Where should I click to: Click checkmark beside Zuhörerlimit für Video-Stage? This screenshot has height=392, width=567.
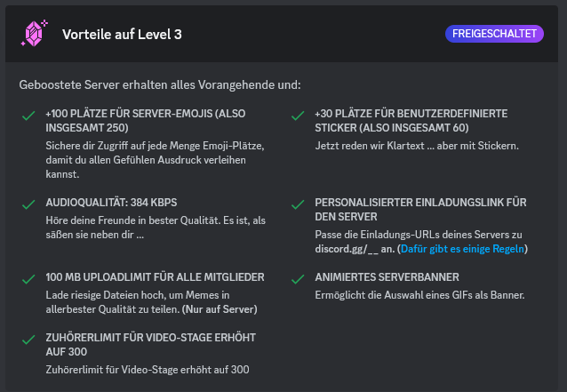pyautogui.click(x=28, y=338)
